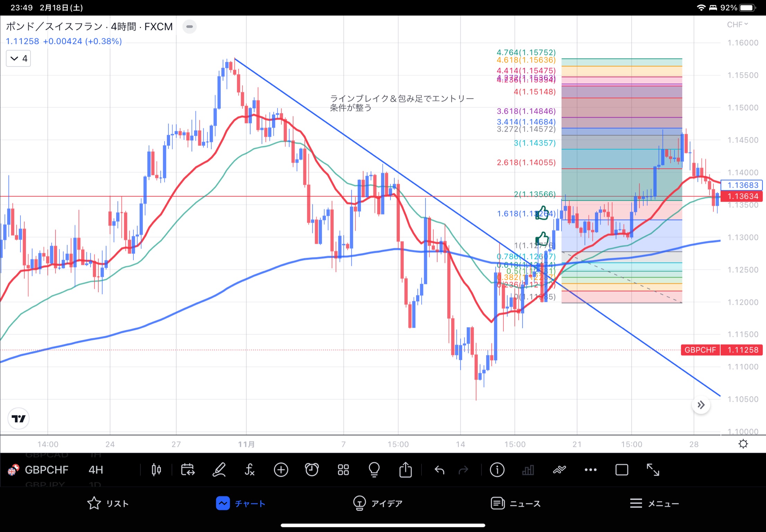Screen dimensions: 766x532
Task: Tap the chart title ポンド／スイスフラン
Action: pos(54,27)
